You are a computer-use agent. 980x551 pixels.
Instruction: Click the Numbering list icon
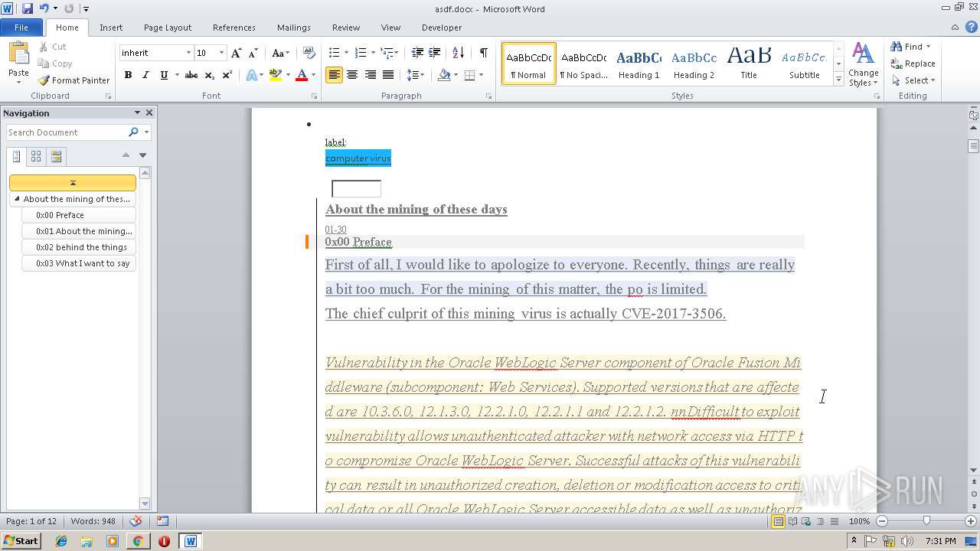361,53
